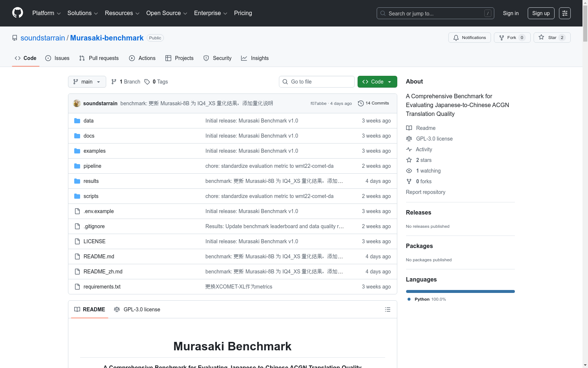Click the .gitignore file icon
This screenshot has height=368, width=588.
point(77,226)
